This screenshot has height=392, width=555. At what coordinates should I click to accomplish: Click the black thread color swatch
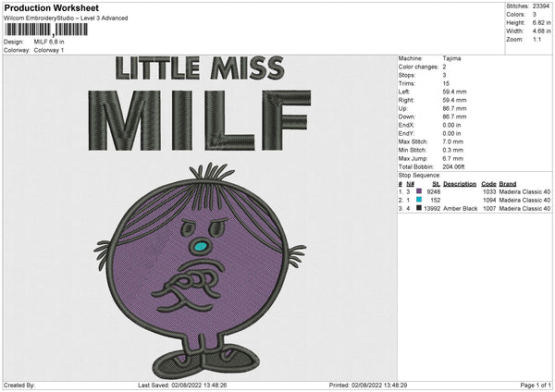pos(419,208)
